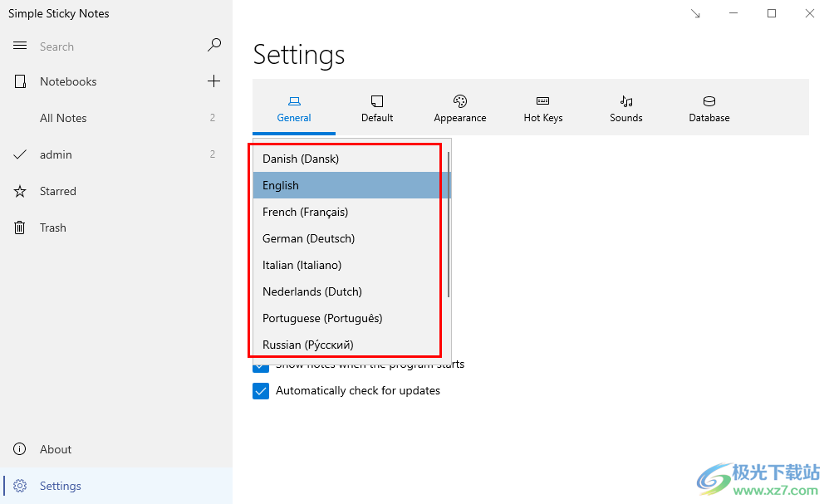The height and width of the screenshot is (504, 829).
Task: Click the All Notes count 2
Action: (x=213, y=117)
